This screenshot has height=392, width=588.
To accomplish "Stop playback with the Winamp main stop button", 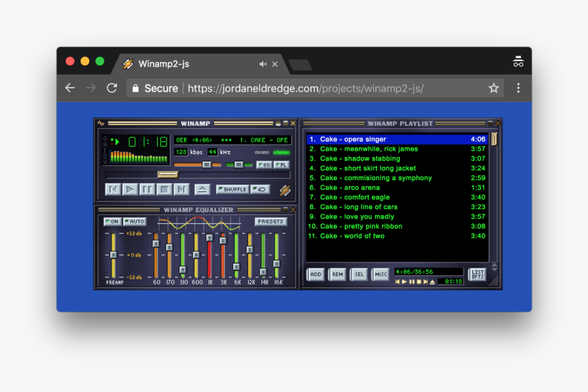I will [x=164, y=189].
